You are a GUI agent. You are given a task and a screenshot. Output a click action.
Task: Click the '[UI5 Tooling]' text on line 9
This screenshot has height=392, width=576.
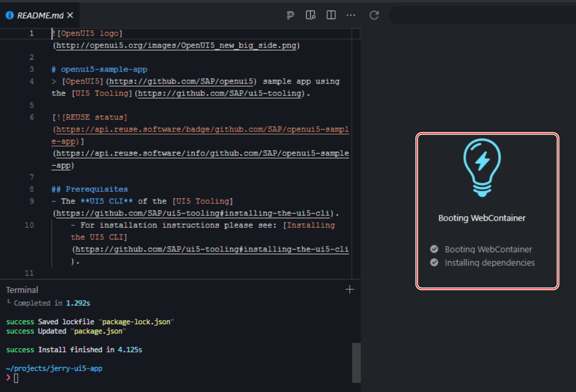pos(203,201)
